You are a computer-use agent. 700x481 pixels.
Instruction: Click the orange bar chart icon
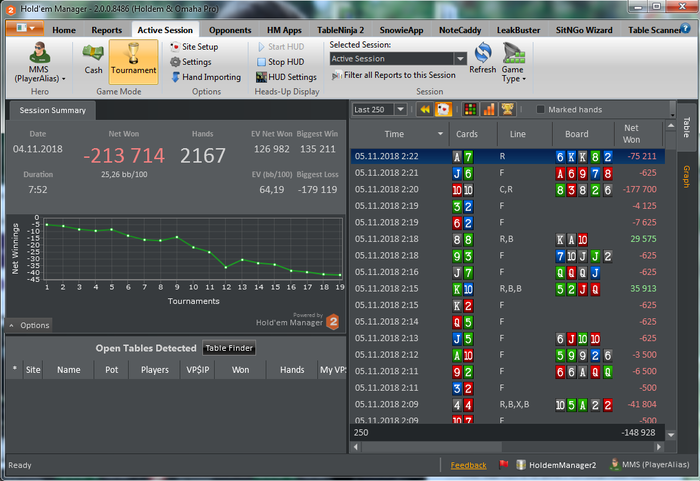tap(489, 109)
